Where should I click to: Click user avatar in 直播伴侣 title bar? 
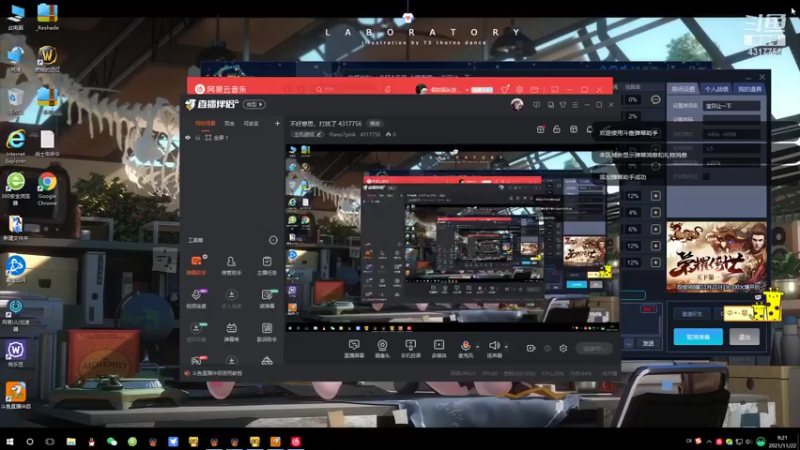click(x=517, y=105)
